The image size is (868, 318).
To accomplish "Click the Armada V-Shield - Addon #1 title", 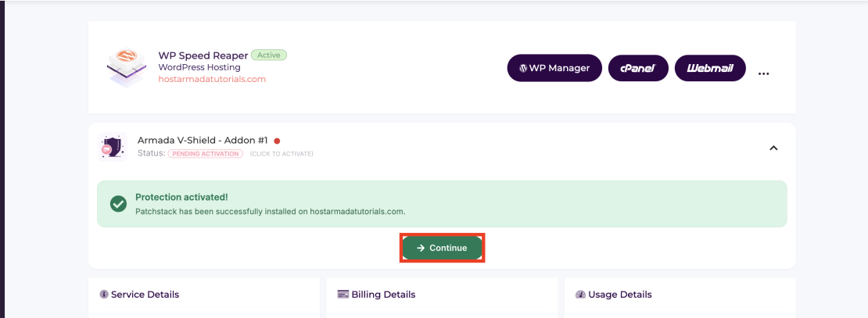I will (203, 140).
